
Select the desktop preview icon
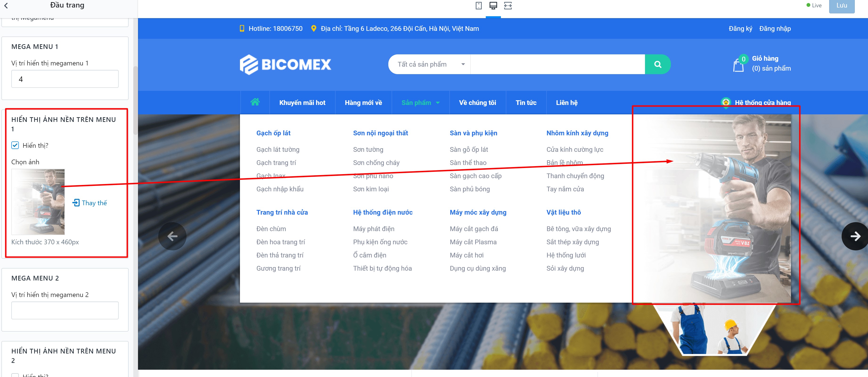click(493, 5)
